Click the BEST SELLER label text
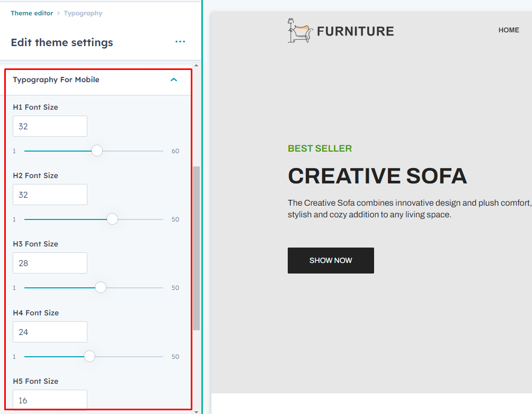532x414 pixels. pyautogui.click(x=320, y=148)
